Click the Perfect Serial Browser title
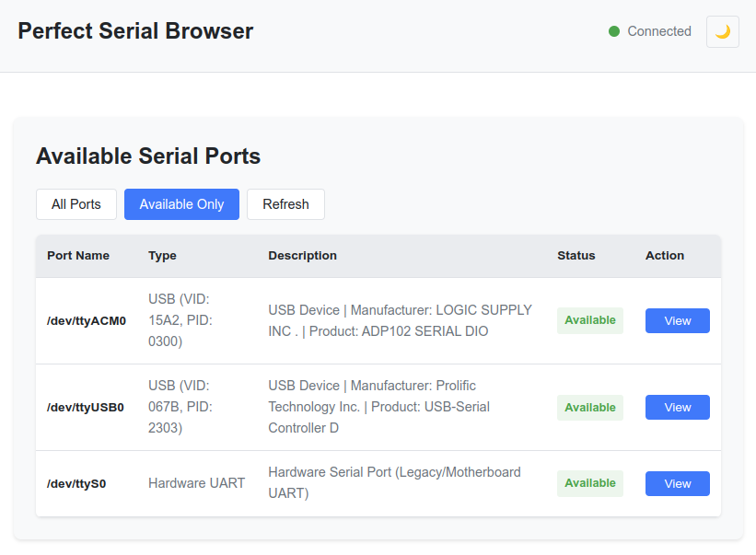The width and height of the screenshot is (756, 555). tap(134, 30)
